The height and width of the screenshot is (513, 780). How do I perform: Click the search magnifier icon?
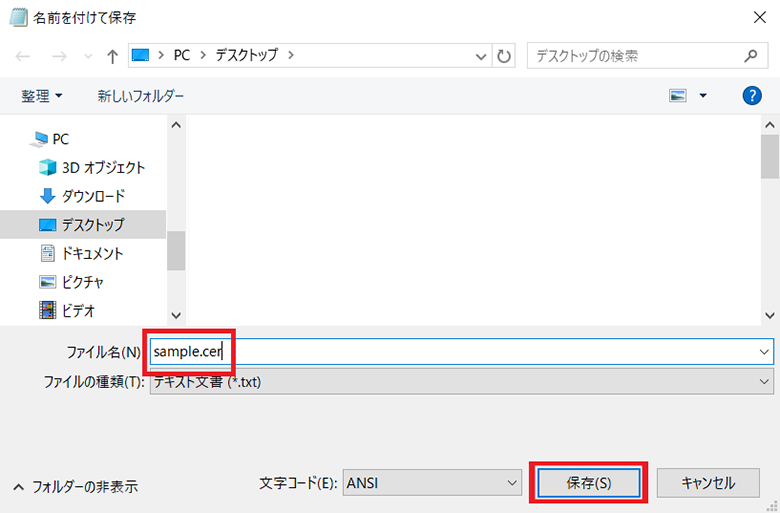point(750,56)
